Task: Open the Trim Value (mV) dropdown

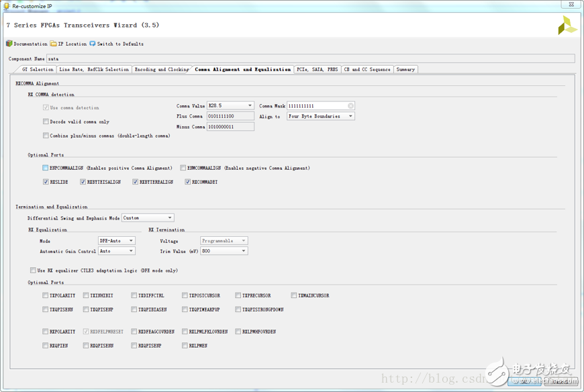Action: coord(243,251)
